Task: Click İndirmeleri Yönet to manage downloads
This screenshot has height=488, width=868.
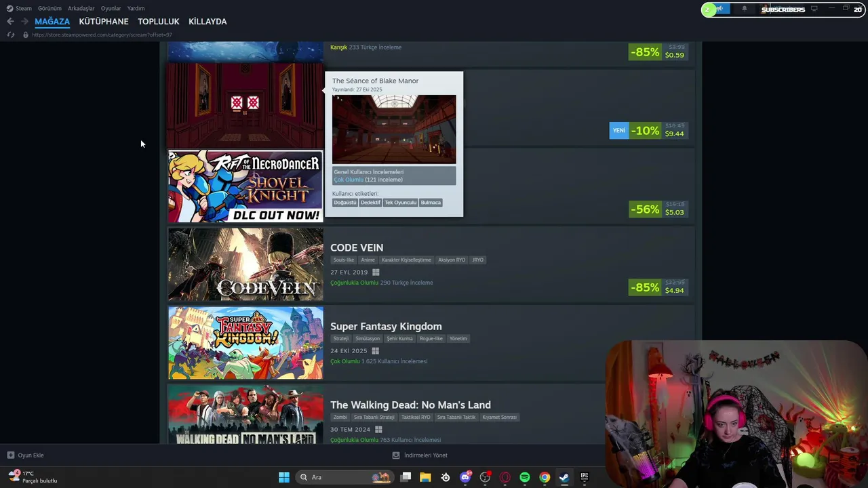Action: (x=426, y=455)
